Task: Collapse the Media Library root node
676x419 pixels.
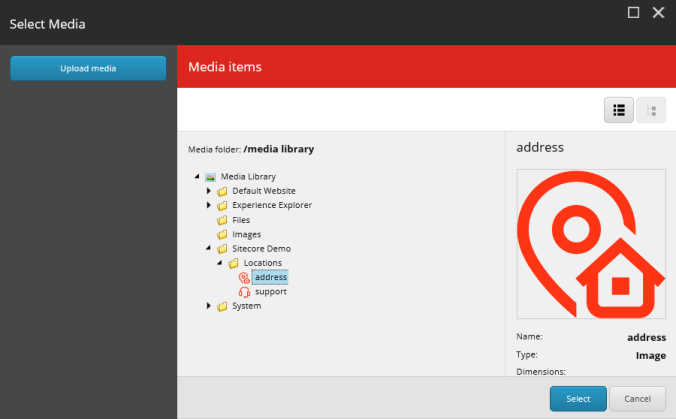Action: point(197,177)
